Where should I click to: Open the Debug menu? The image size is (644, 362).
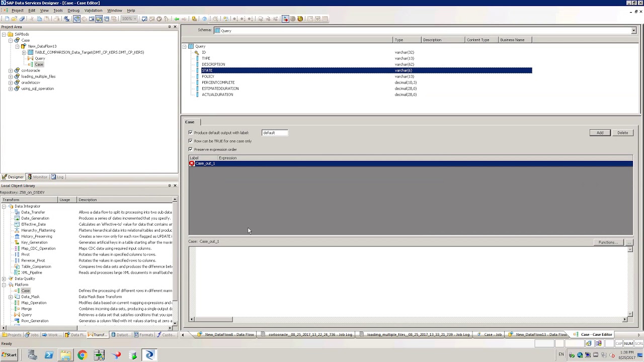[x=73, y=10]
